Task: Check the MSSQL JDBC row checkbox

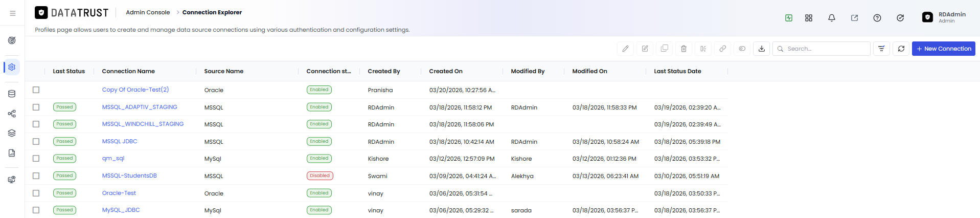Action: click(x=36, y=141)
